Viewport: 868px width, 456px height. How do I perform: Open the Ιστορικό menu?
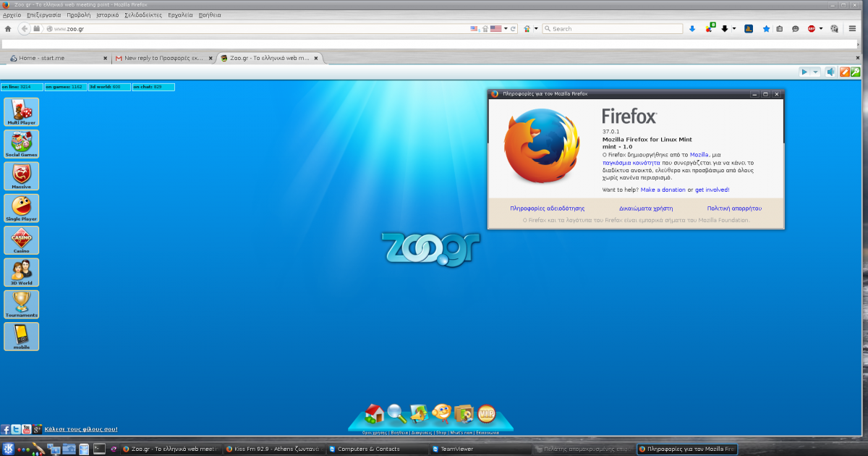click(107, 14)
